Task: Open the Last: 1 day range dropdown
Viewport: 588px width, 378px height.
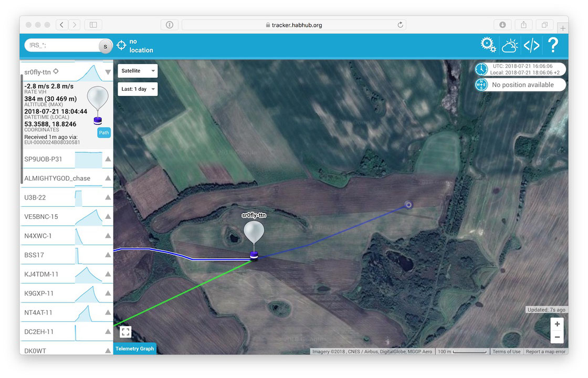Action: [138, 89]
